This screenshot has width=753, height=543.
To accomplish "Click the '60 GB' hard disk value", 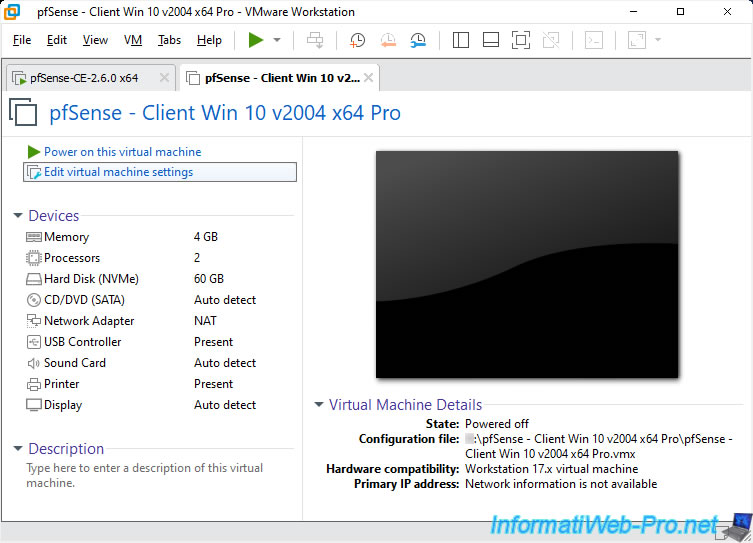I will pyautogui.click(x=209, y=279).
